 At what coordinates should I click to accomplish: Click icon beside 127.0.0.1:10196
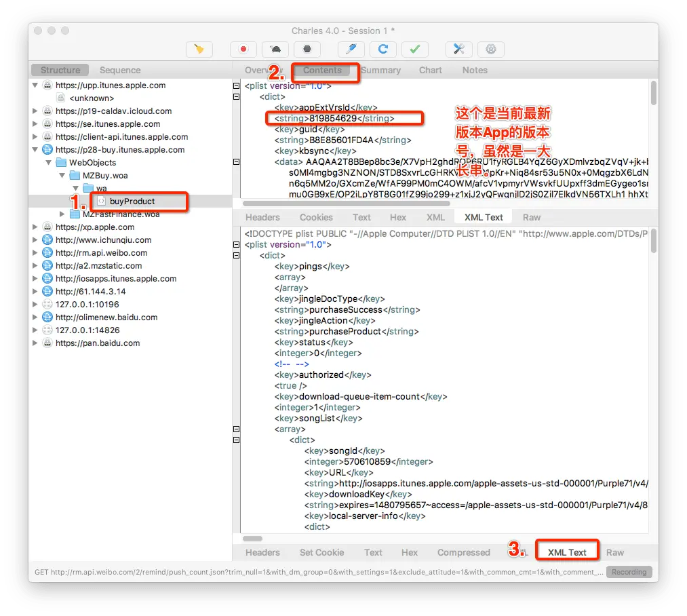47,305
